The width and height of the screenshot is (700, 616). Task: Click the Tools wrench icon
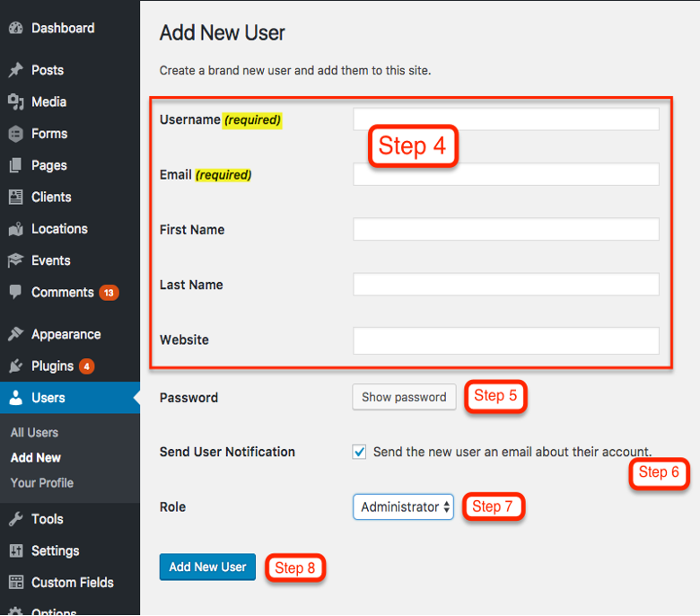(15, 519)
